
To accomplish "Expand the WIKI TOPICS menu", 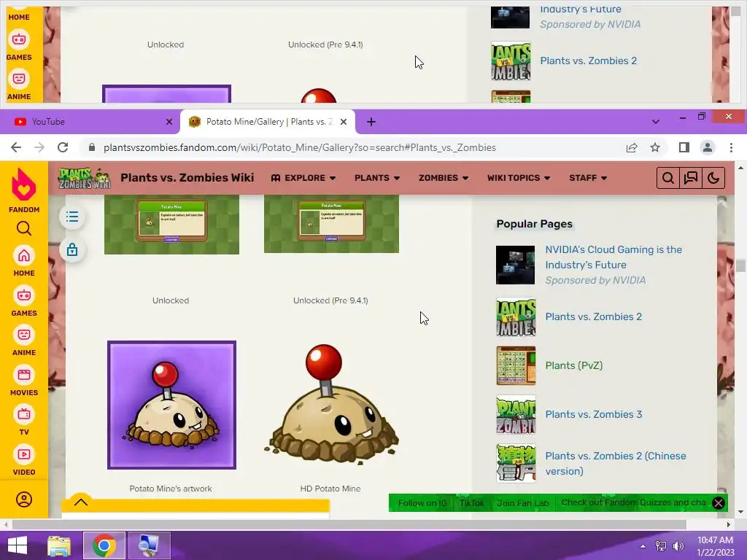I will click(x=519, y=178).
